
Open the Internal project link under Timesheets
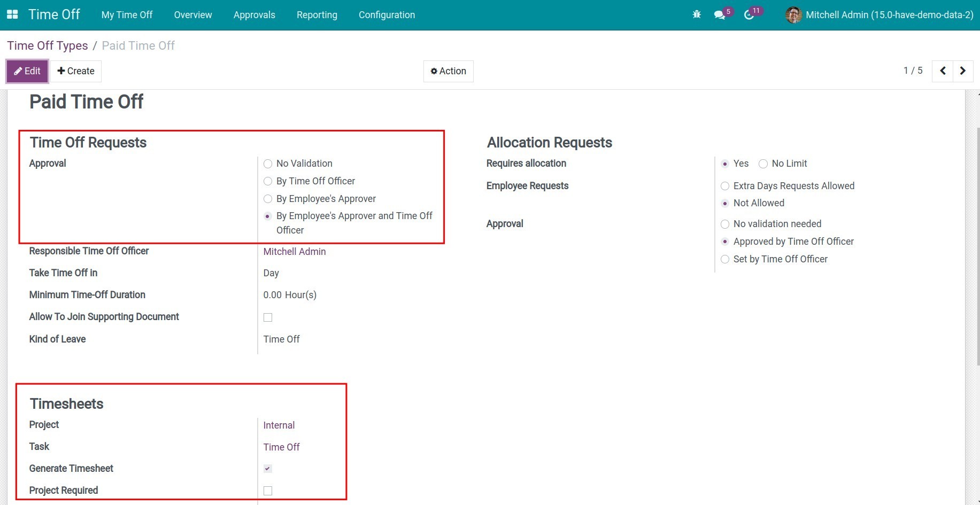coord(279,425)
